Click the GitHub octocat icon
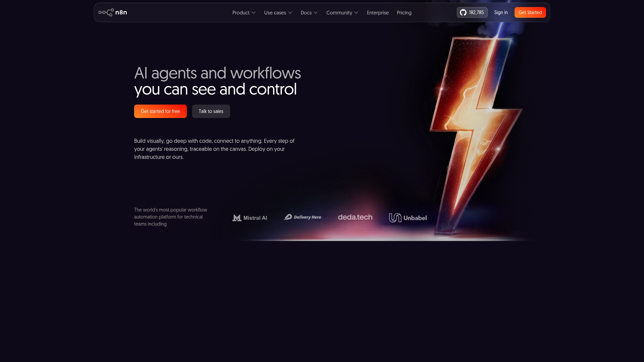644x362 pixels. click(x=463, y=12)
